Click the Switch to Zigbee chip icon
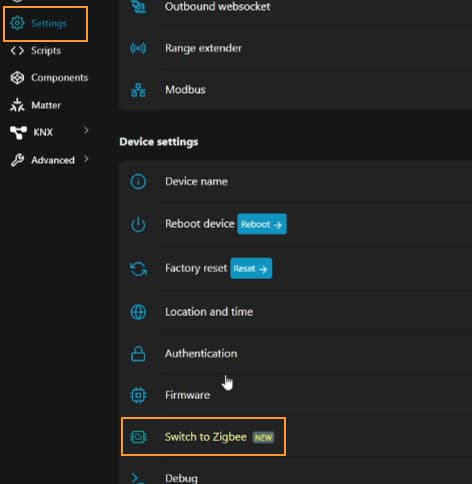Image resolution: width=472 pixels, height=484 pixels. [x=138, y=437]
